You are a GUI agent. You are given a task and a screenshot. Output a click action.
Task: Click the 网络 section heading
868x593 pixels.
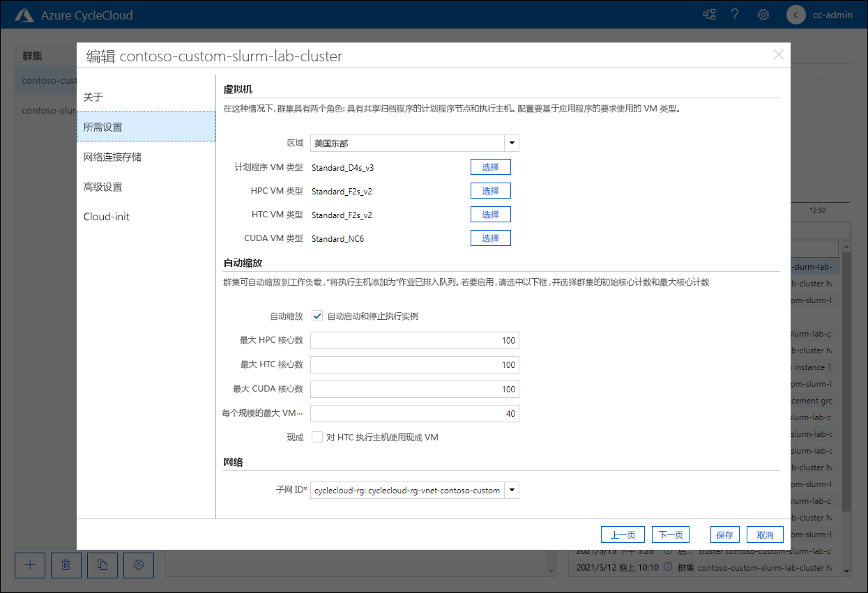233,462
